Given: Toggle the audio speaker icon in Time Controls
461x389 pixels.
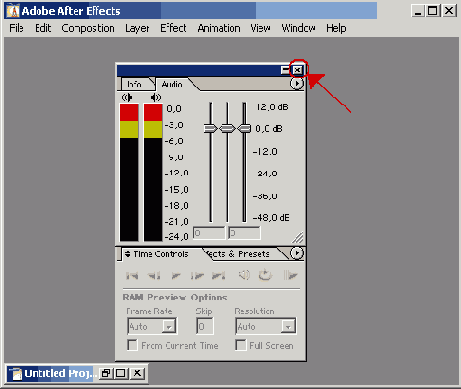Looking at the screenshot, I should pyautogui.click(x=244, y=275).
